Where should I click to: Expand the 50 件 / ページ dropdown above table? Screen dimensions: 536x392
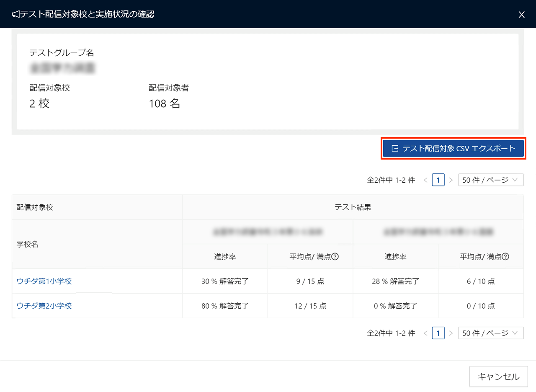click(x=490, y=180)
